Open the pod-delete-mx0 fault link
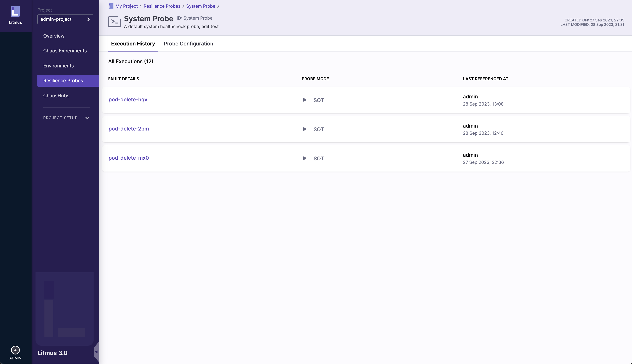The width and height of the screenshot is (632, 364). tap(129, 158)
